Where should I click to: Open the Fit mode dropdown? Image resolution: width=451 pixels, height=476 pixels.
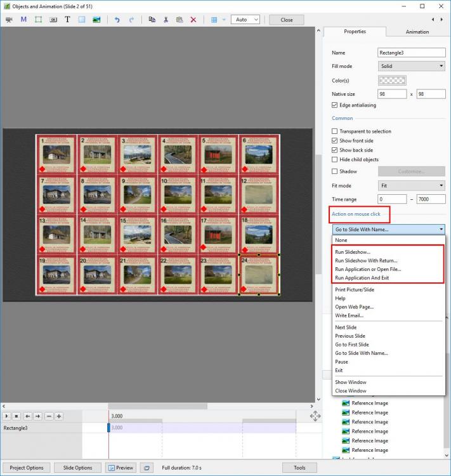[x=411, y=185]
